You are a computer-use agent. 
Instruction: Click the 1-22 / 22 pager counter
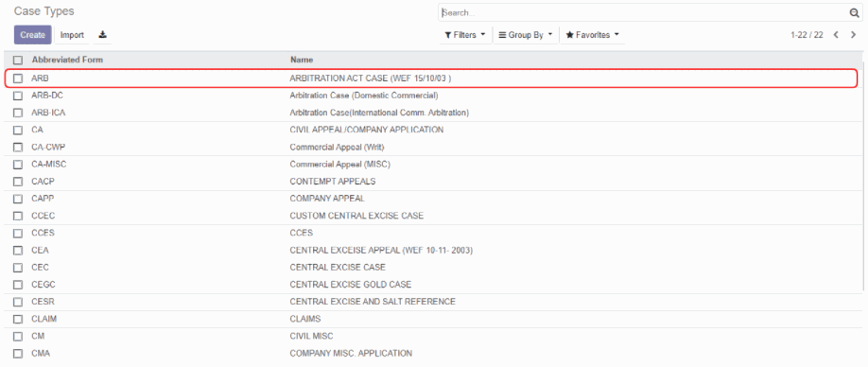coord(807,35)
